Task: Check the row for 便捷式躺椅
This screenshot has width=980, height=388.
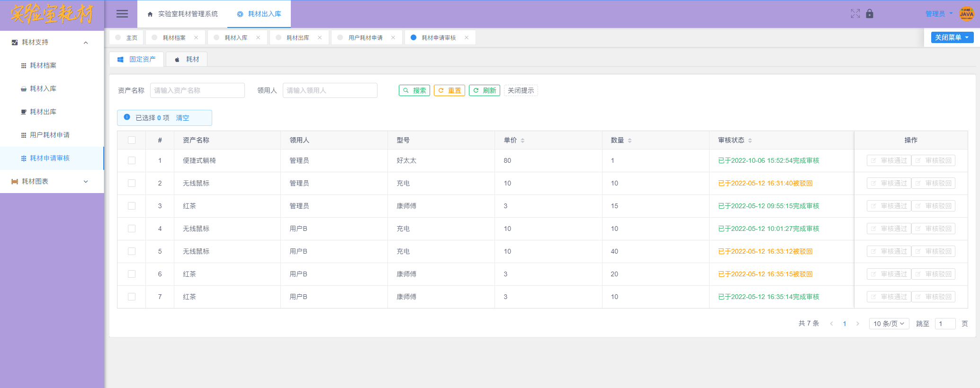Action: point(132,160)
